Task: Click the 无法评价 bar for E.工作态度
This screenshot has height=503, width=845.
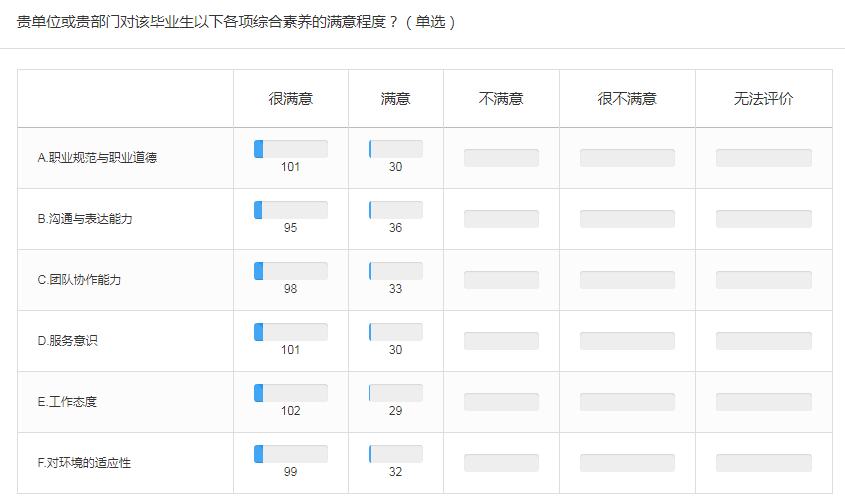Action: click(763, 402)
